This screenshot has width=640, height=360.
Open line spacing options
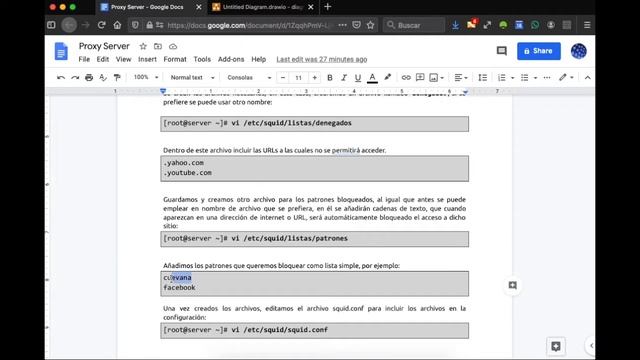482,78
